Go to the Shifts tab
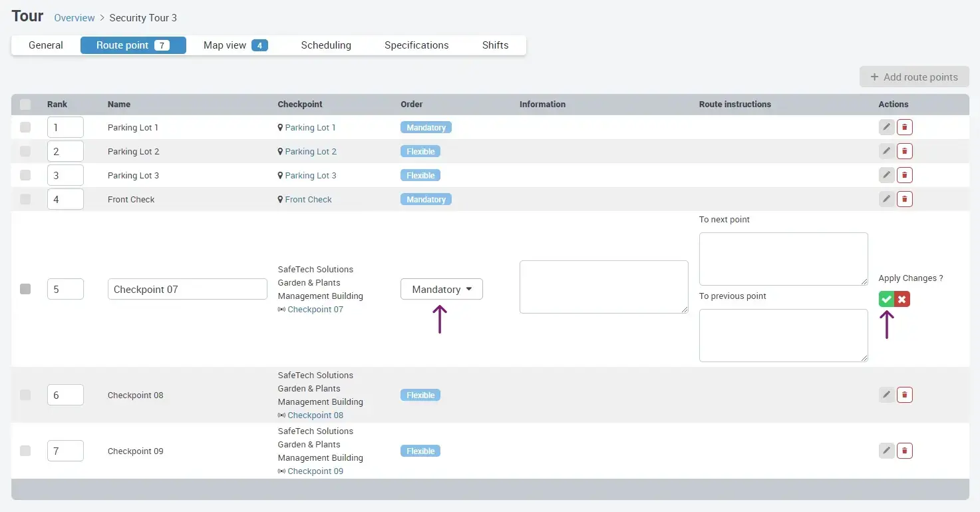This screenshot has height=512, width=980. tap(495, 45)
